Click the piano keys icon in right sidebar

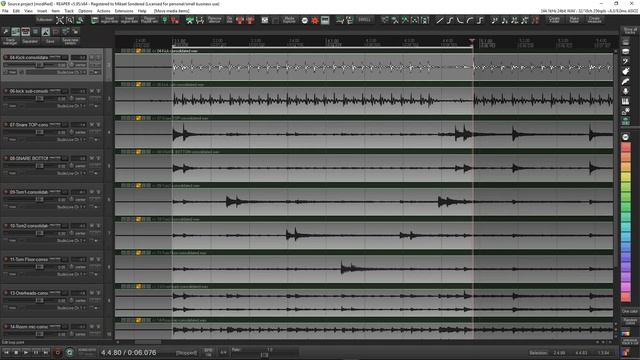click(x=625, y=101)
